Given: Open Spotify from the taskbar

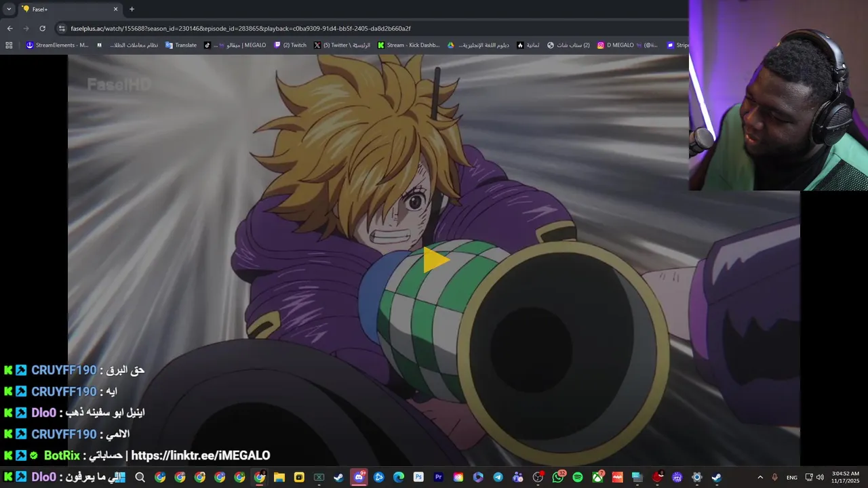Looking at the screenshot, I should click(578, 477).
